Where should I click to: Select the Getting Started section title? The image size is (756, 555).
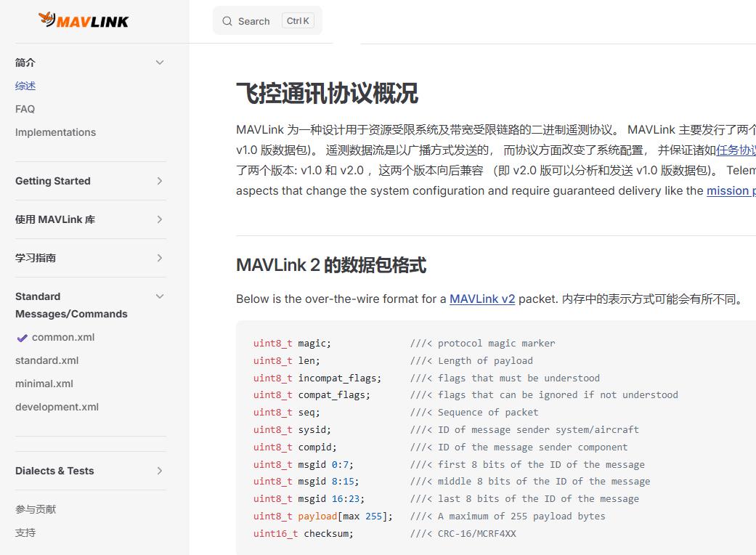tap(53, 181)
